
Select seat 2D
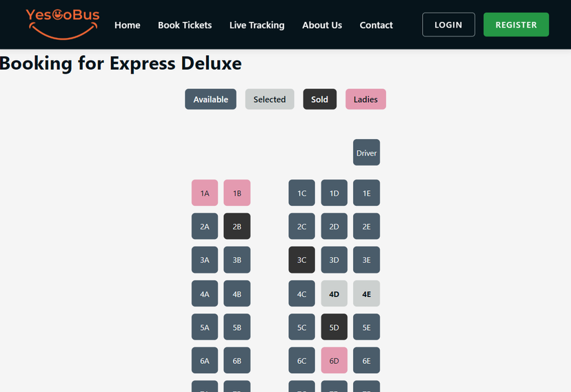click(x=334, y=226)
